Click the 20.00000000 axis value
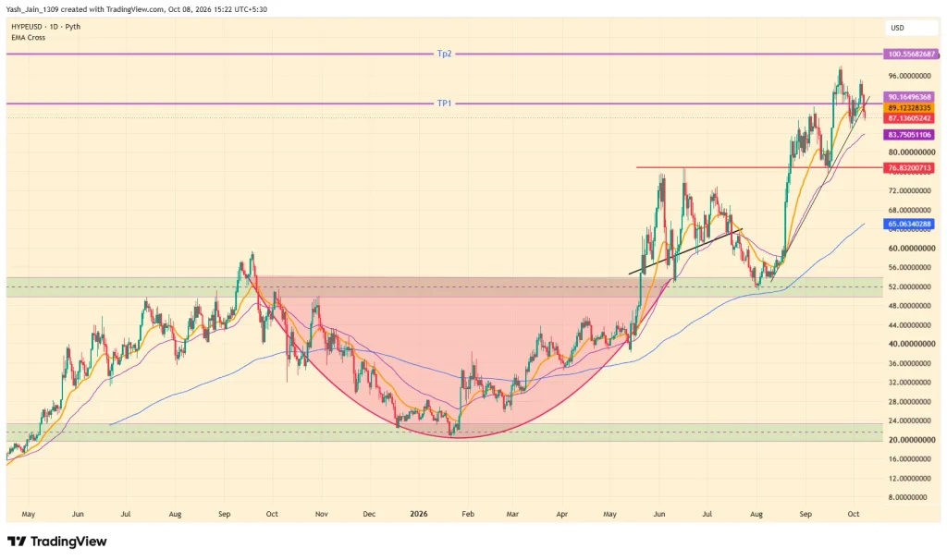 tap(911, 440)
